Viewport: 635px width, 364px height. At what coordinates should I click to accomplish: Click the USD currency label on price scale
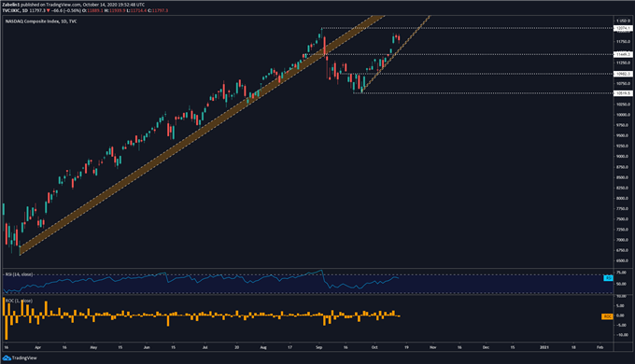click(x=623, y=21)
